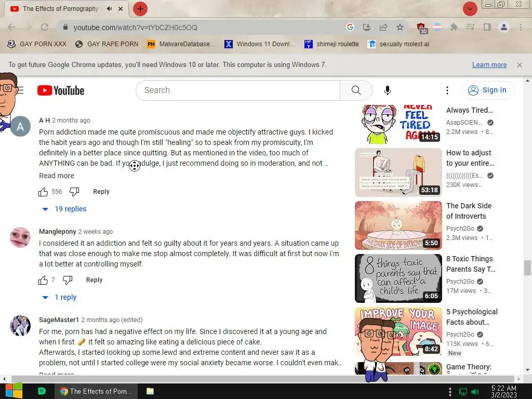Expand the 19 replies thread
The image size is (532, 399).
click(x=64, y=209)
